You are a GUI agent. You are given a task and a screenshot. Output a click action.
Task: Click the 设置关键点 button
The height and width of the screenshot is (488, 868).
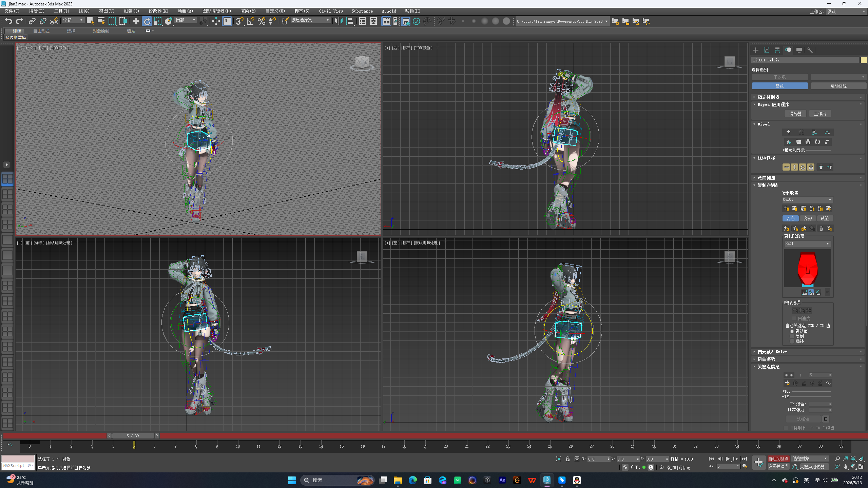(778, 467)
